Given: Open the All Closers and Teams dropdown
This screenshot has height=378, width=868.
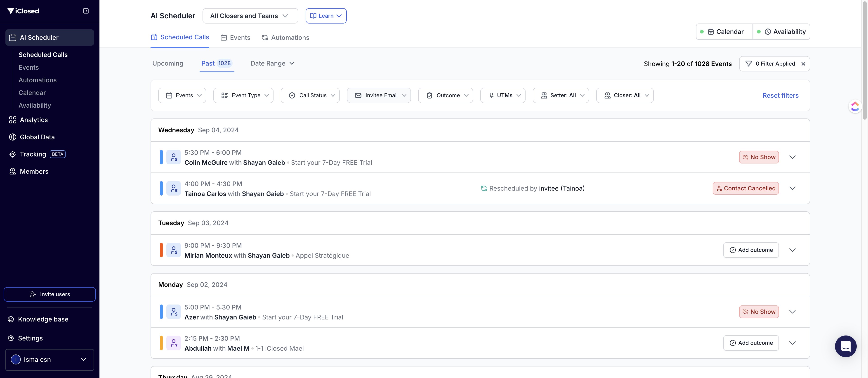Looking at the screenshot, I should [x=250, y=16].
